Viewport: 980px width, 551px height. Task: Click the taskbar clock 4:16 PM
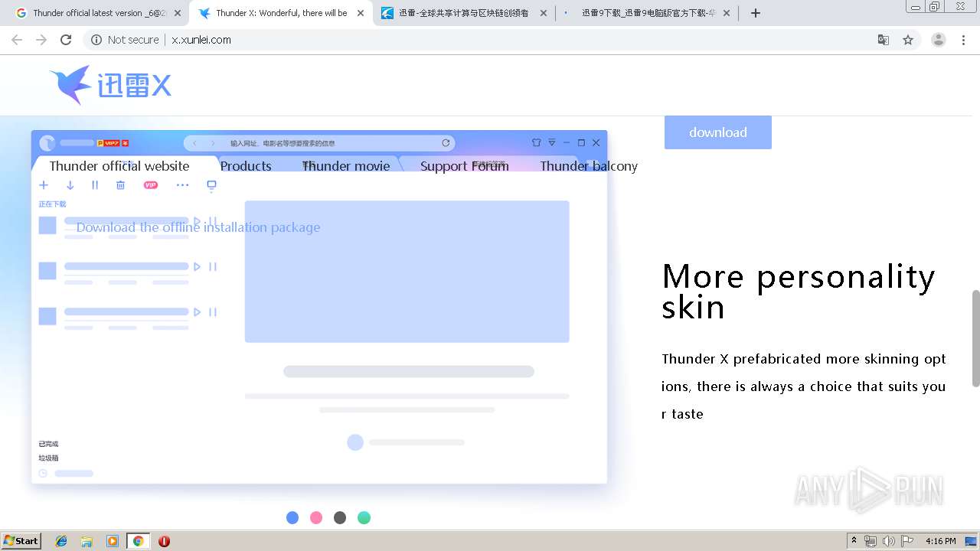point(940,541)
